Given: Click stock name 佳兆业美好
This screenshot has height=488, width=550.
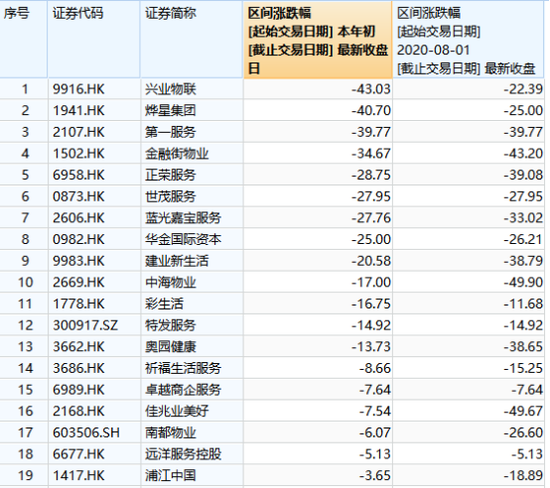Looking at the screenshot, I should click(177, 411).
